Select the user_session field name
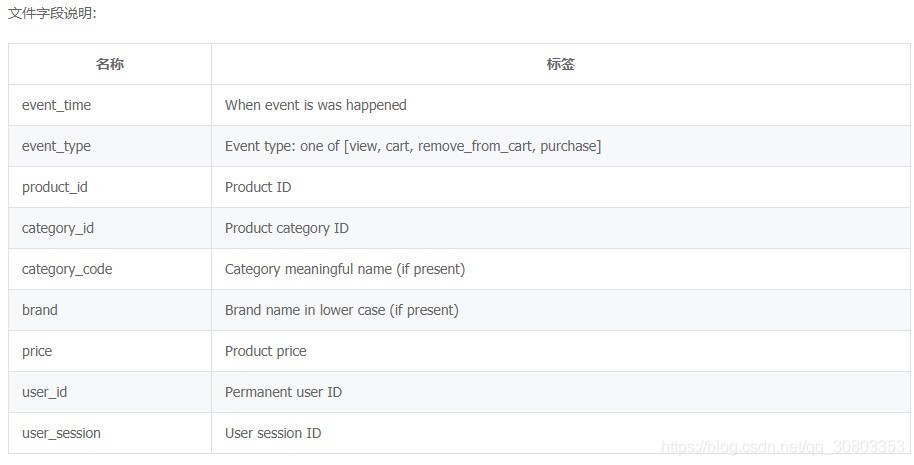 [x=61, y=433]
